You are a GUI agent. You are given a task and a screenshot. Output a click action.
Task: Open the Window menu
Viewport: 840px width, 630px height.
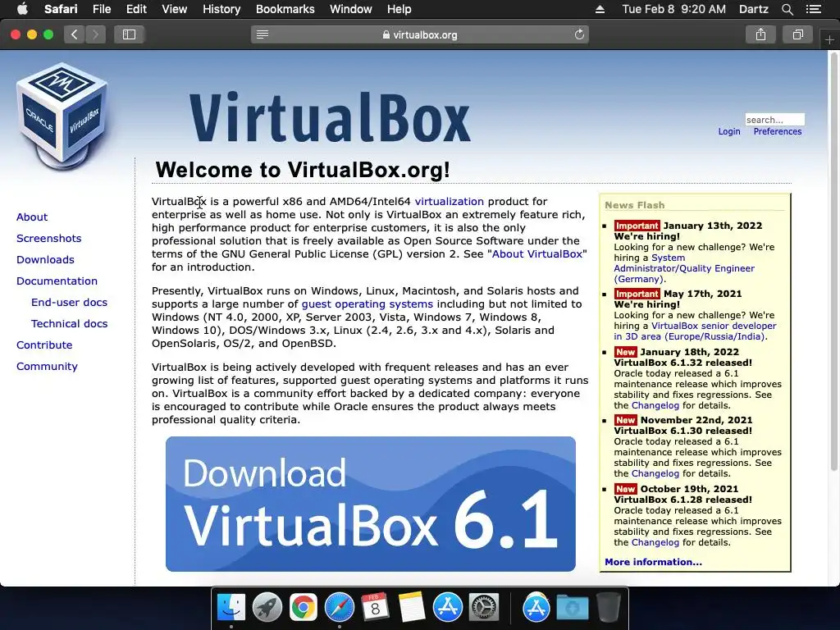pos(351,9)
